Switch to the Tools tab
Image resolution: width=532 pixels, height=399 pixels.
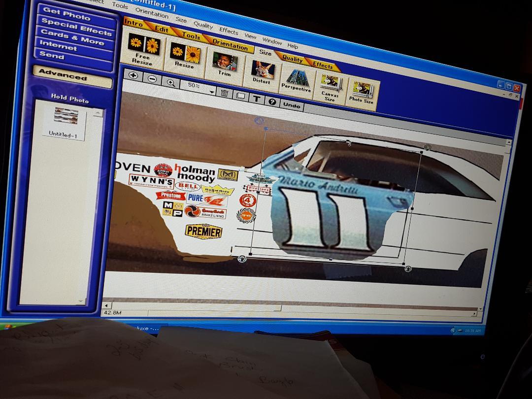[191, 34]
